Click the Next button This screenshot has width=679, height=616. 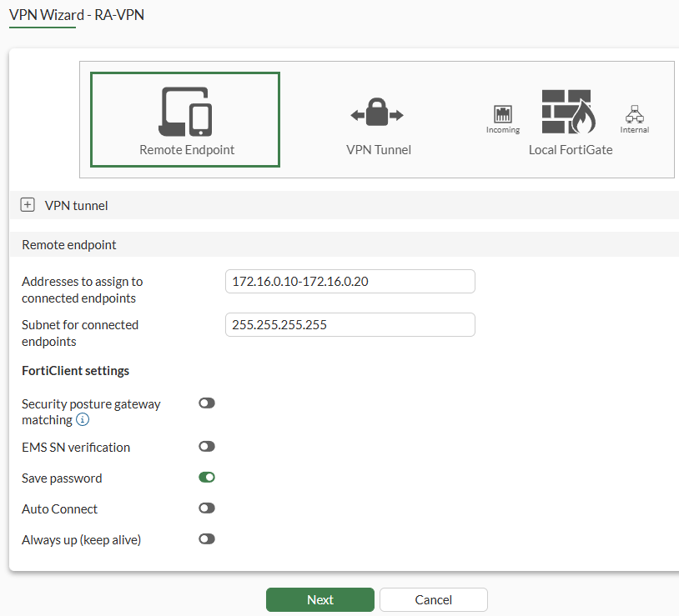pyautogui.click(x=319, y=599)
